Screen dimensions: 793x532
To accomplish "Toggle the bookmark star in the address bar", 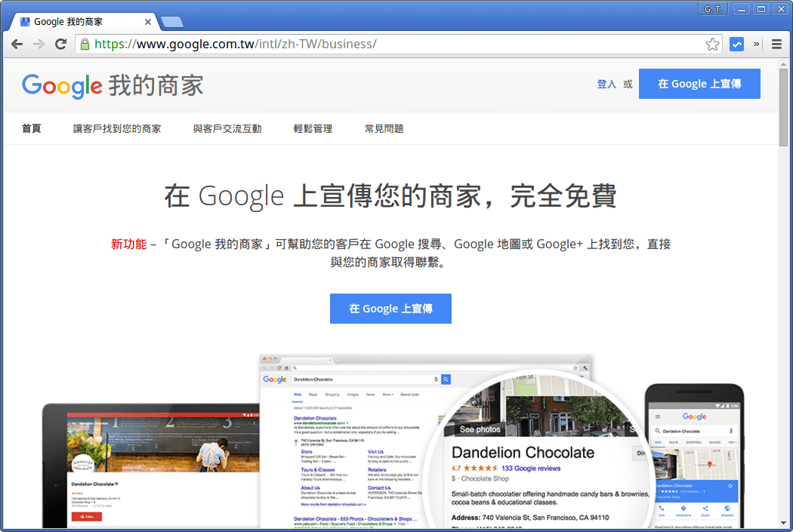I will pos(712,44).
